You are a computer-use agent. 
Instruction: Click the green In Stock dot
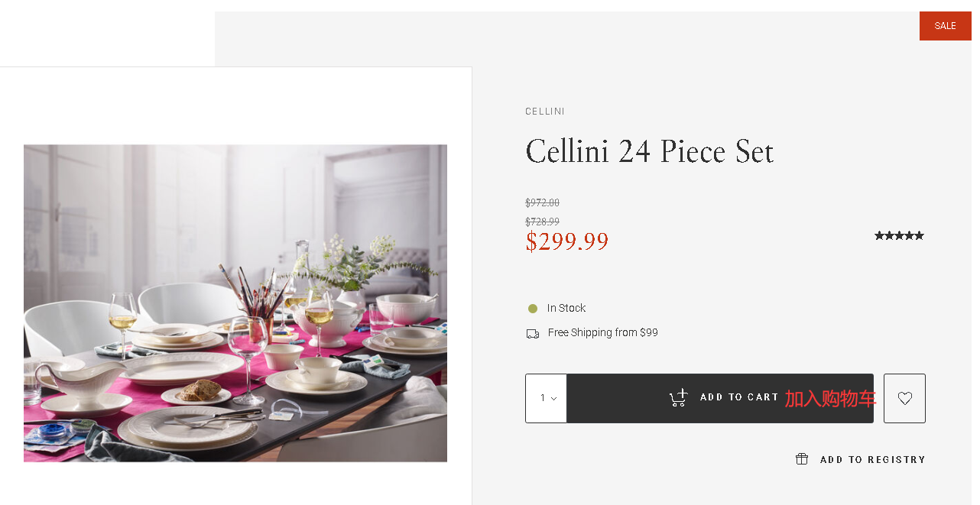click(533, 309)
